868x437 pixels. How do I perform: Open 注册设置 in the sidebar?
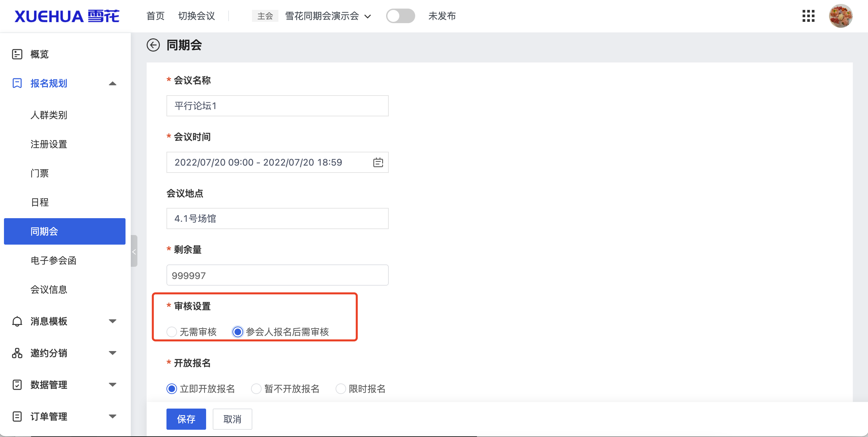49,144
